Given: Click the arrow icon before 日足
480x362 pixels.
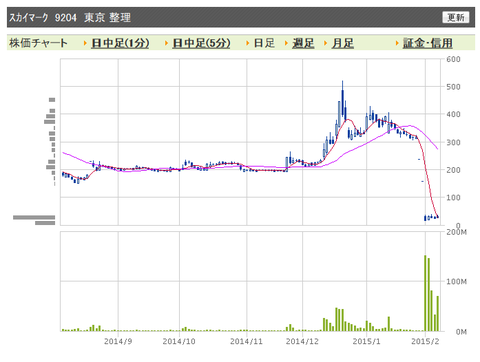Looking at the screenshot, I should [x=248, y=43].
